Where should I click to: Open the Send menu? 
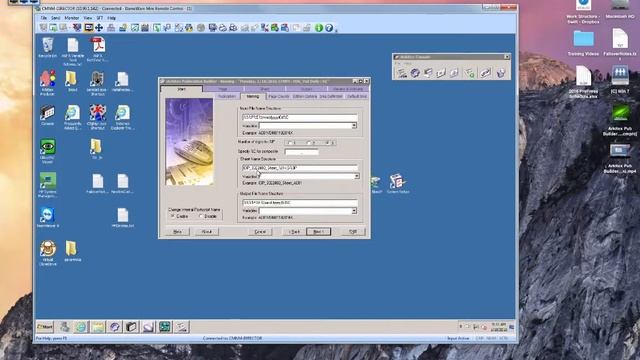tap(56, 18)
